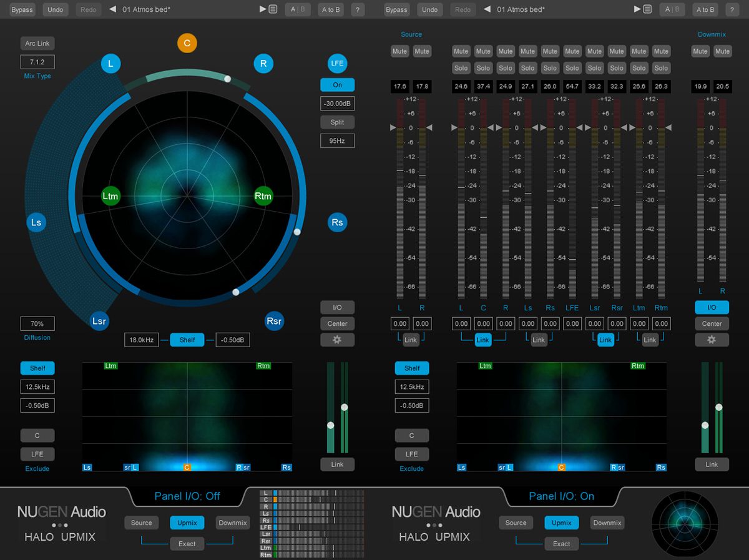Image resolution: width=749 pixels, height=560 pixels.
Task: Open the ? help button in the right panel
Action: [x=733, y=9]
